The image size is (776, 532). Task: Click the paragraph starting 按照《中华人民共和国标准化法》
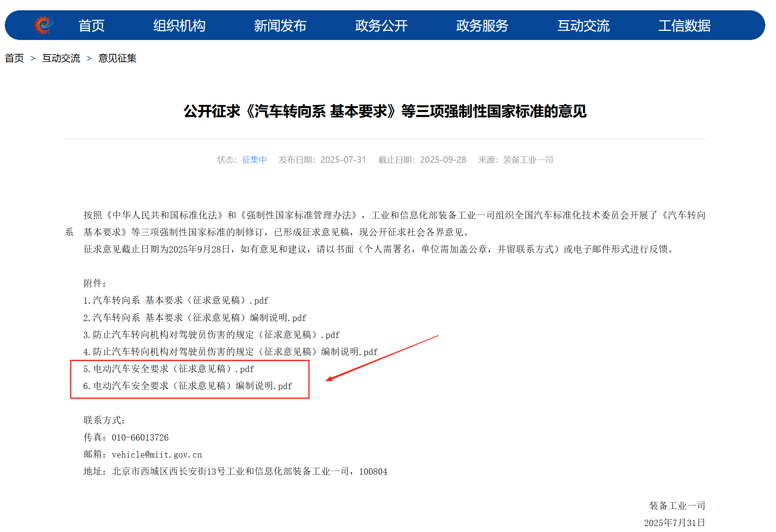coord(385,224)
